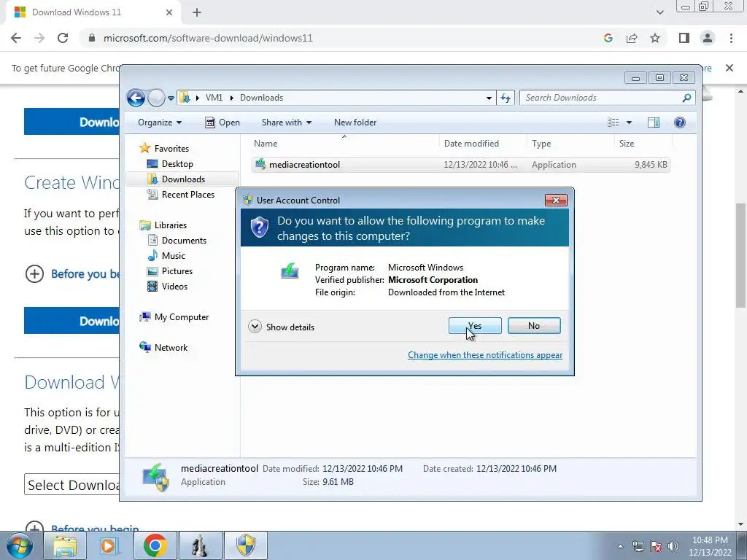Viewport: 747px width, 560px height.
Task: Go back in Explorer Downloads window
Action: [x=136, y=98]
